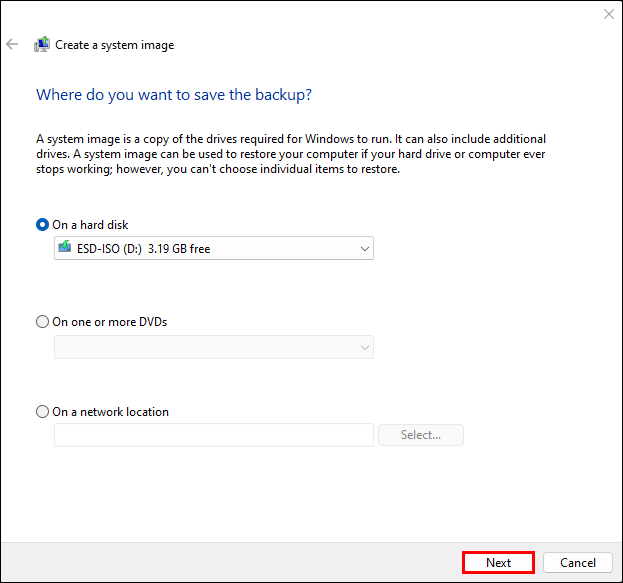Cancel the system image wizard
The height and width of the screenshot is (583, 623).
click(578, 563)
